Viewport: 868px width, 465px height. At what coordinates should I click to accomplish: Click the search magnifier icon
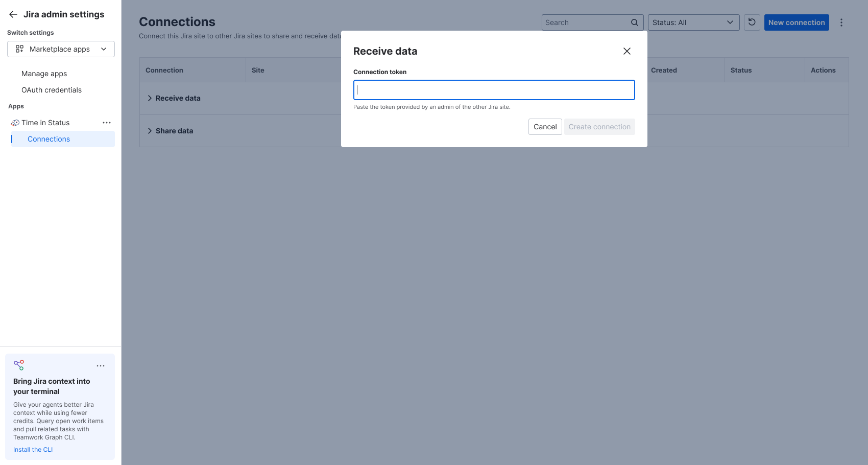click(x=635, y=22)
